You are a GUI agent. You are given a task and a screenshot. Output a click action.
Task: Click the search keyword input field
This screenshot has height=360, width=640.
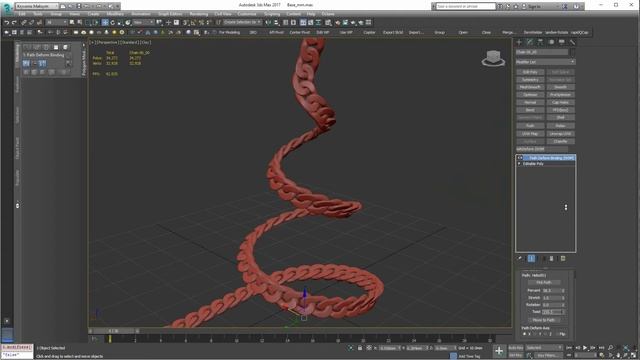coord(466,6)
